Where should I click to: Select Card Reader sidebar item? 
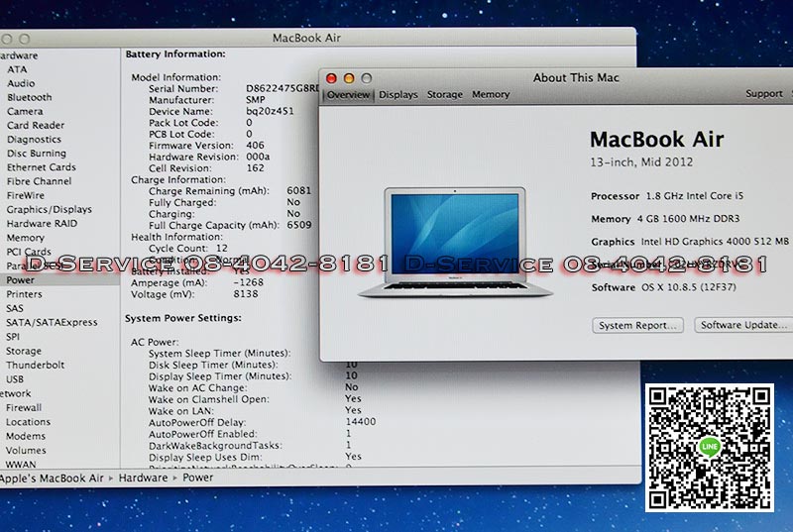click(x=36, y=125)
